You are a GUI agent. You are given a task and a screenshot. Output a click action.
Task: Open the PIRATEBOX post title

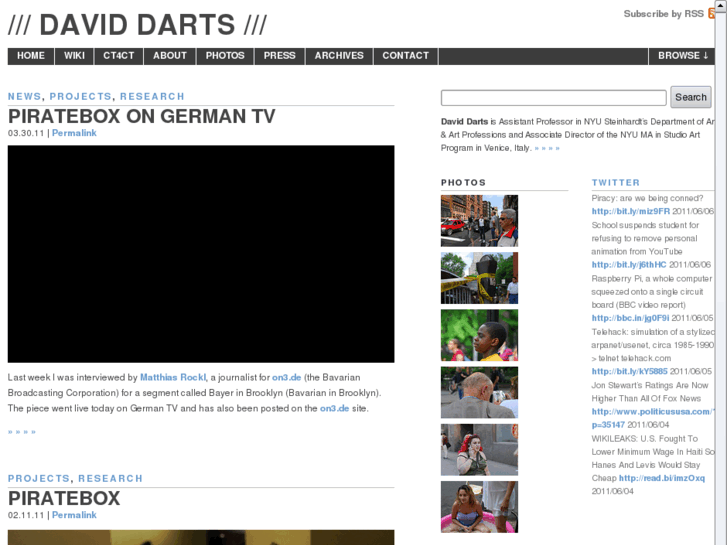(x=64, y=499)
